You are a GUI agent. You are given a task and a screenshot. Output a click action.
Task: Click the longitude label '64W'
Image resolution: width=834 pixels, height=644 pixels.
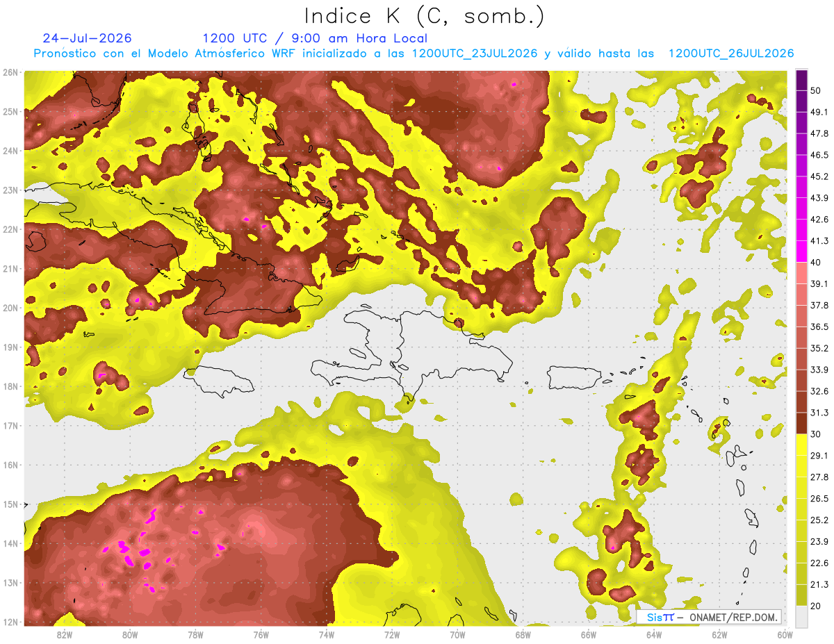tap(654, 634)
